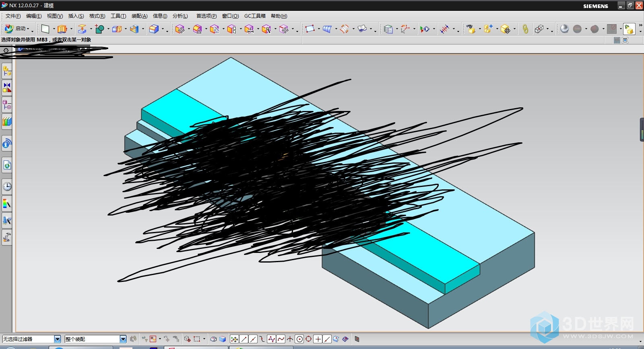Select the Through Curves surface icon
This screenshot has height=349, width=644.
[x=327, y=29]
